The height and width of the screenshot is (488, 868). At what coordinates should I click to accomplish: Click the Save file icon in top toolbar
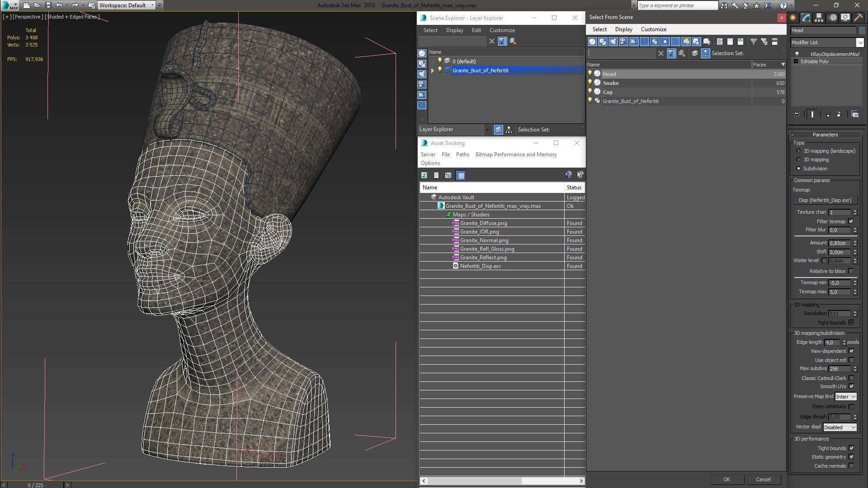click(48, 5)
